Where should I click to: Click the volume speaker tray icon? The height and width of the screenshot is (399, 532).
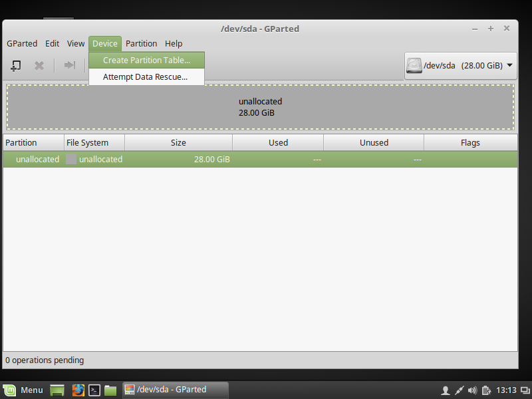(x=472, y=390)
